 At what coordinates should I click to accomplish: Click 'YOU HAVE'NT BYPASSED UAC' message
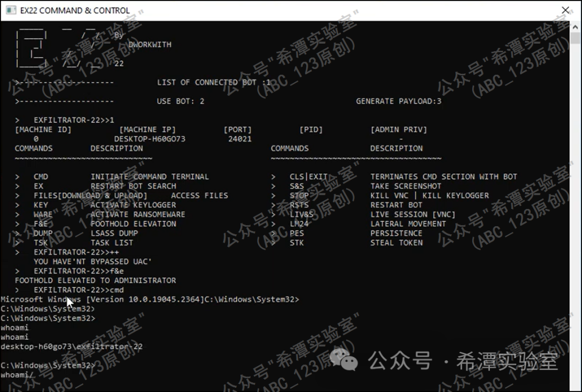(93, 262)
